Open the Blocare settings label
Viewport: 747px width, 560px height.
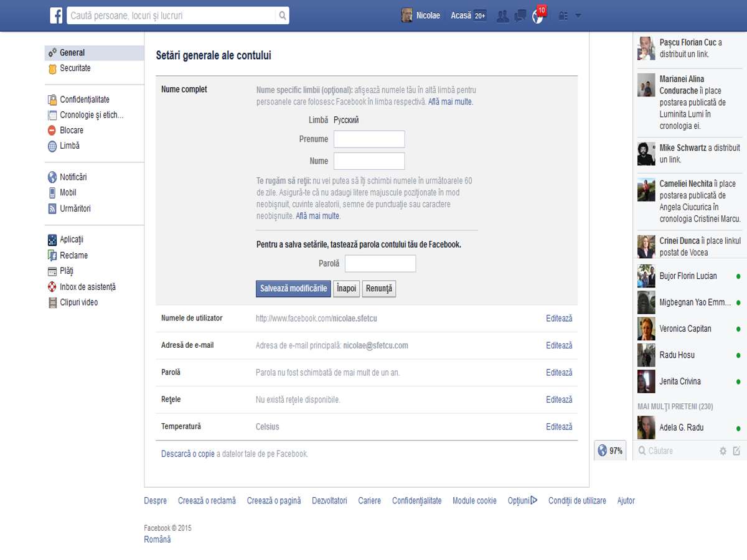pos(72,131)
